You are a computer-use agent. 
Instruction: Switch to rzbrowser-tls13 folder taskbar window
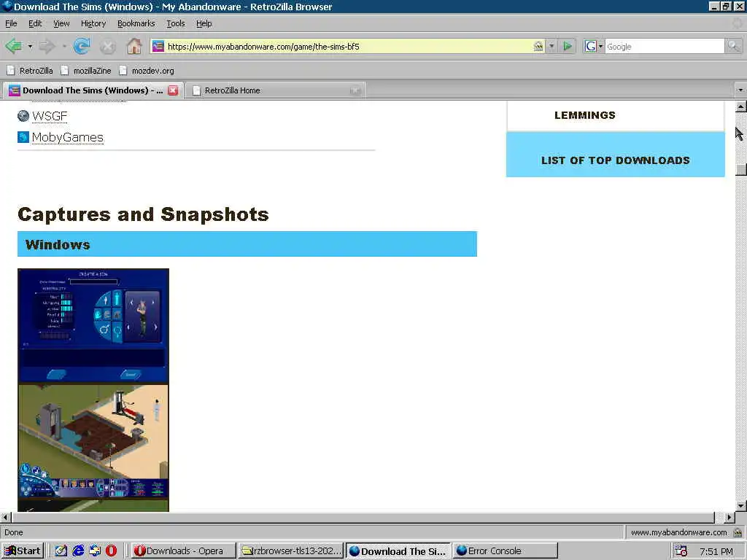pyautogui.click(x=291, y=551)
